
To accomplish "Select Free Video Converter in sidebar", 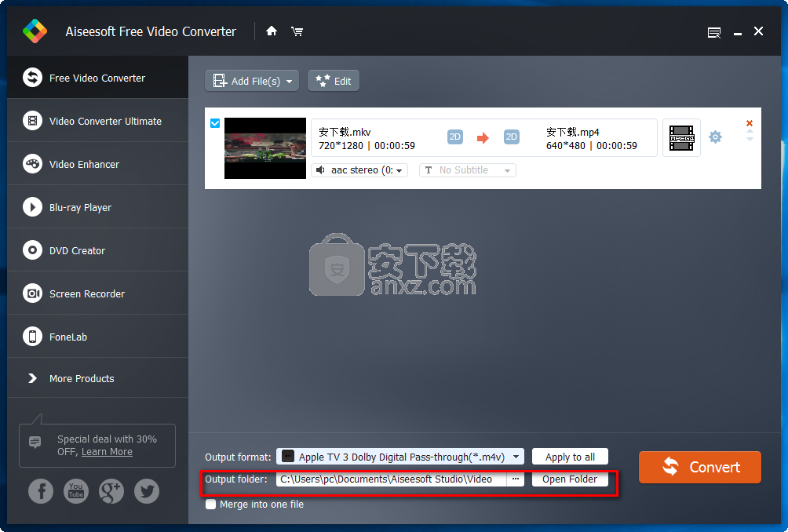I will 98,78.
